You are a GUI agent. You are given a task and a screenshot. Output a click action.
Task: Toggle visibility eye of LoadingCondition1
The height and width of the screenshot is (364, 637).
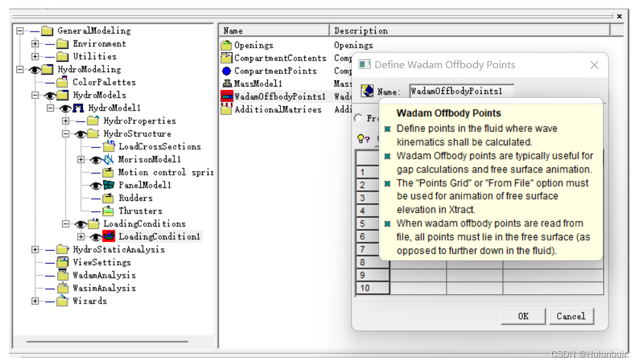(x=96, y=237)
